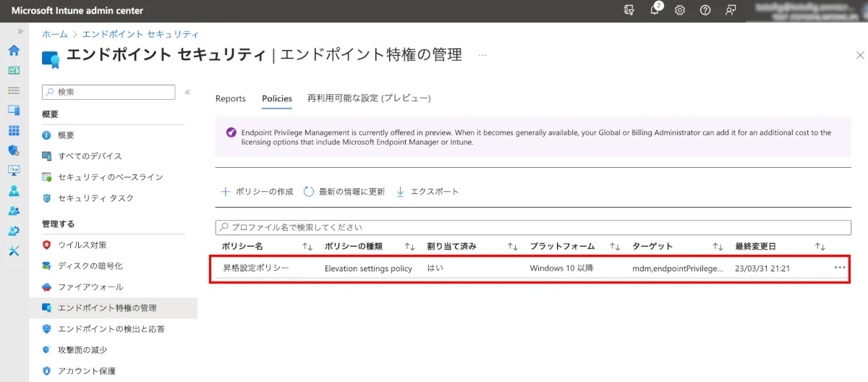Open All services list icon
Viewport: 868px width, 382px height.
tap(14, 90)
